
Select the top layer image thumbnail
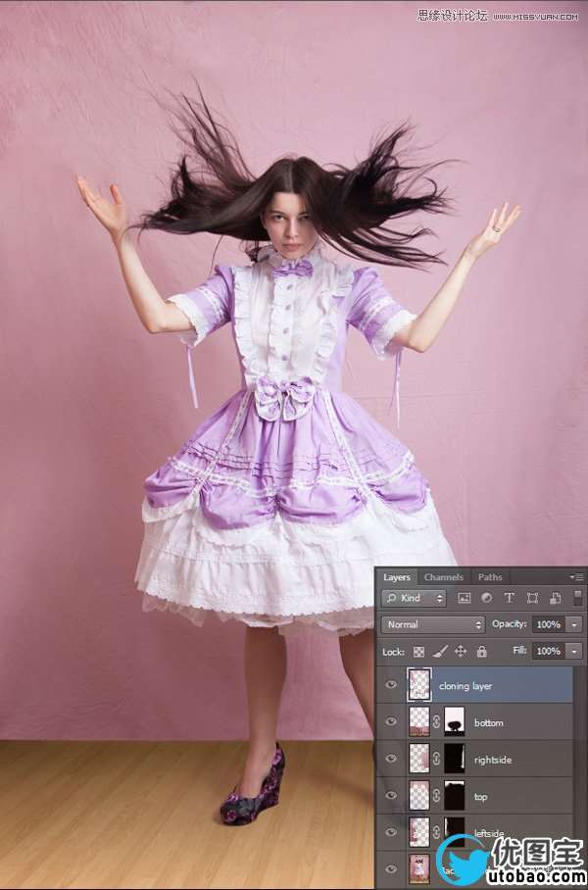[x=419, y=795]
